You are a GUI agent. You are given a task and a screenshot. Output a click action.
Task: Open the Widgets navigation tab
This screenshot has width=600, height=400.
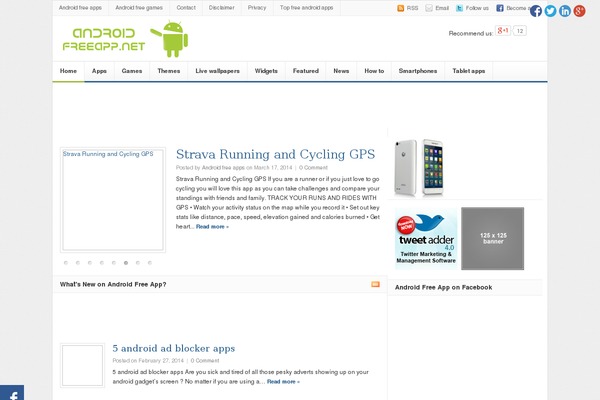pos(266,71)
